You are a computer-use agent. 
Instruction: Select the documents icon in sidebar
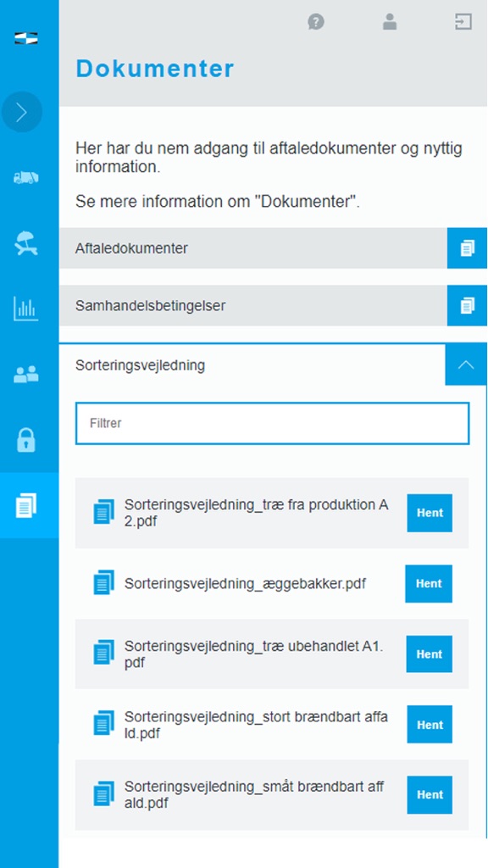(x=26, y=505)
